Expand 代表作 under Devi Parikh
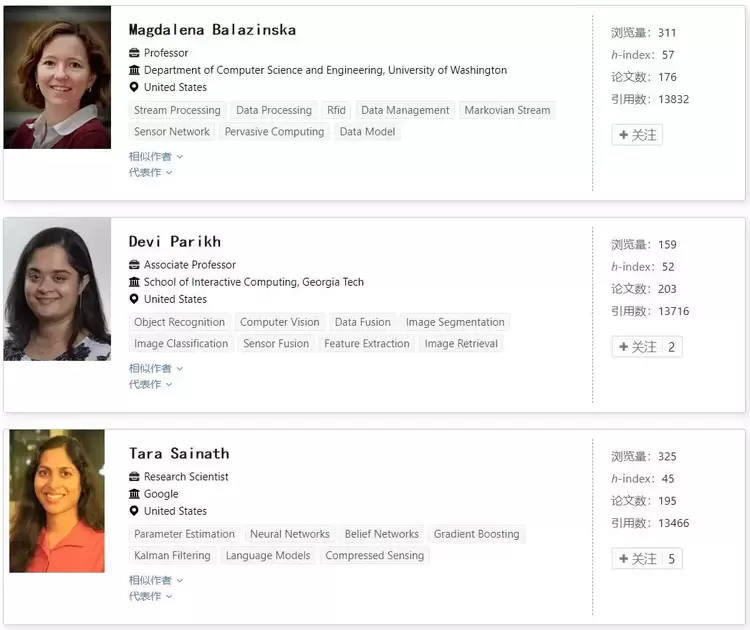 (x=150, y=384)
